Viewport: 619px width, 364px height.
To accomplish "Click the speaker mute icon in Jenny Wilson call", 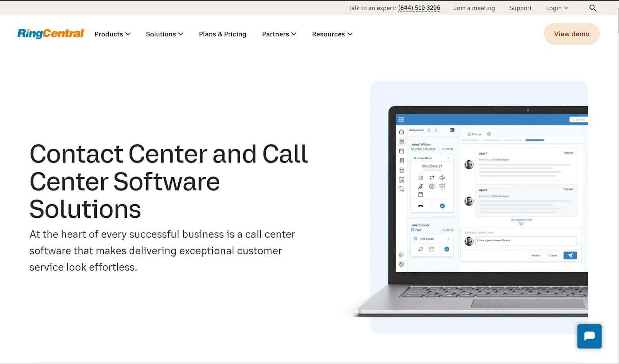I will [442, 178].
